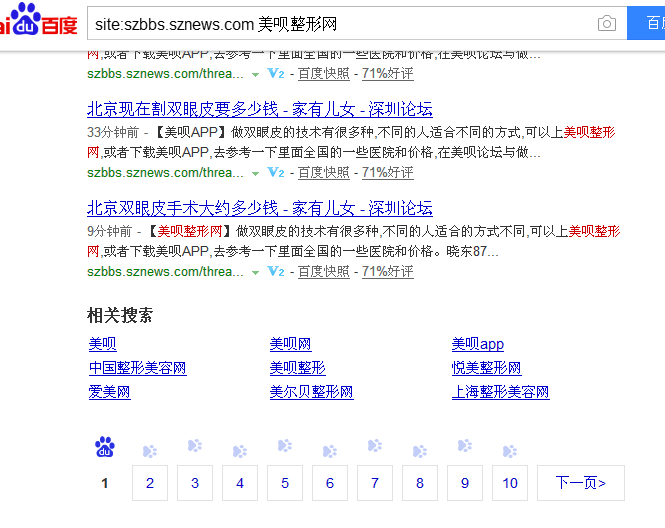Screen dimensions: 665x528
Task: Open green URL of 北京现在割双眼皮 result
Action: click(x=165, y=173)
